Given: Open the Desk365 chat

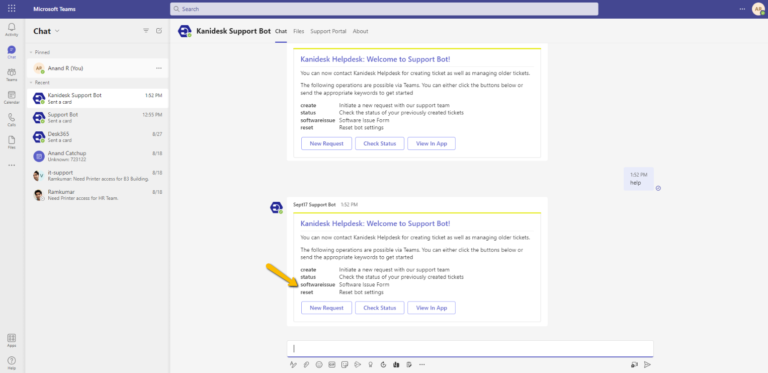Looking at the screenshot, I should tap(97, 137).
